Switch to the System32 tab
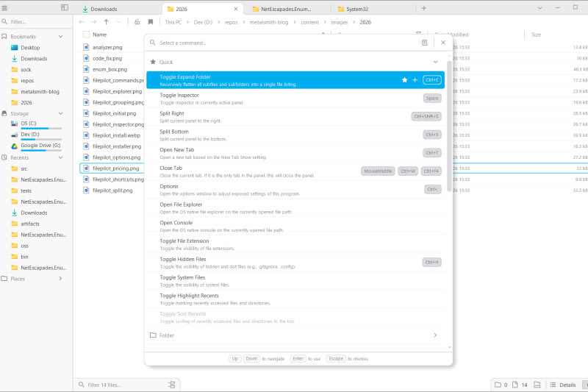This screenshot has height=392, width=588. [x=360, y=9]
